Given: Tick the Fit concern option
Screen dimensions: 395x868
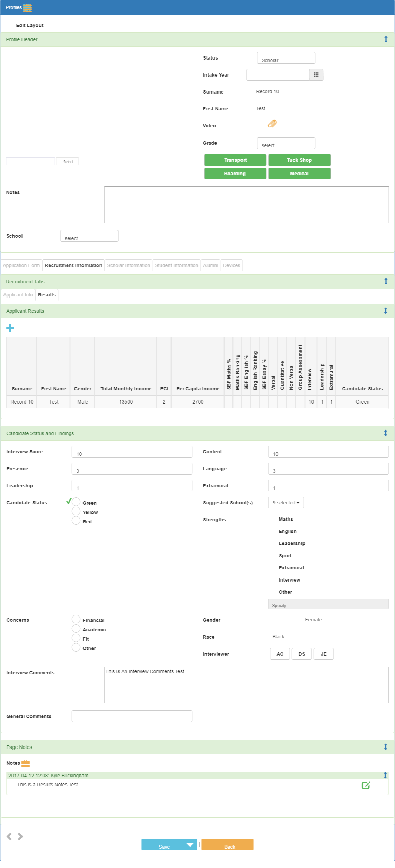Looking at the screenshot, I should tap(76, 638).
